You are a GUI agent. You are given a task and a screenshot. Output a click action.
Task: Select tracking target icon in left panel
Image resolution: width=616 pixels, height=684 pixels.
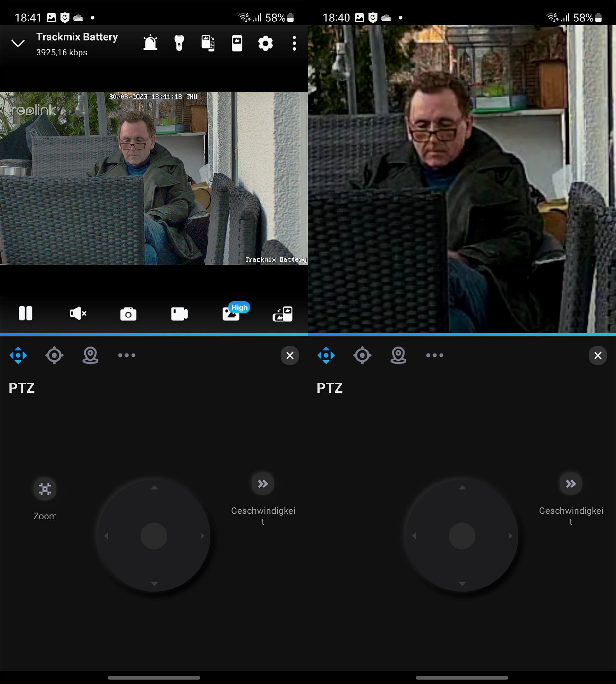point(54,355)
